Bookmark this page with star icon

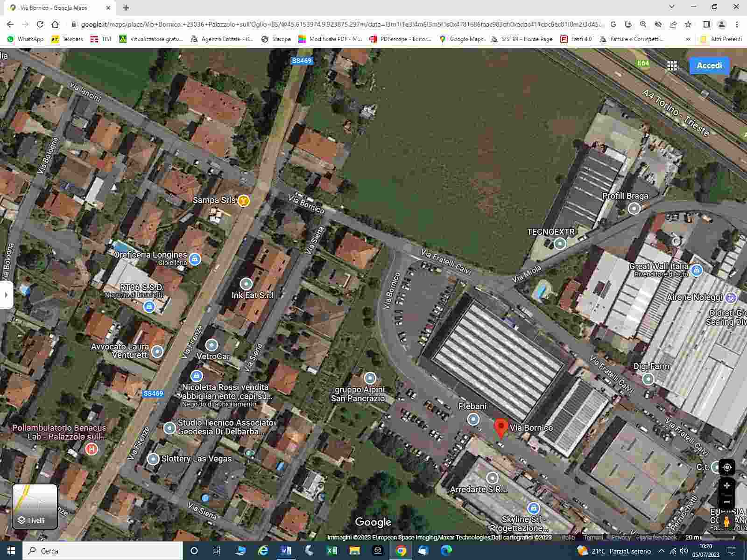click(688, 24)
